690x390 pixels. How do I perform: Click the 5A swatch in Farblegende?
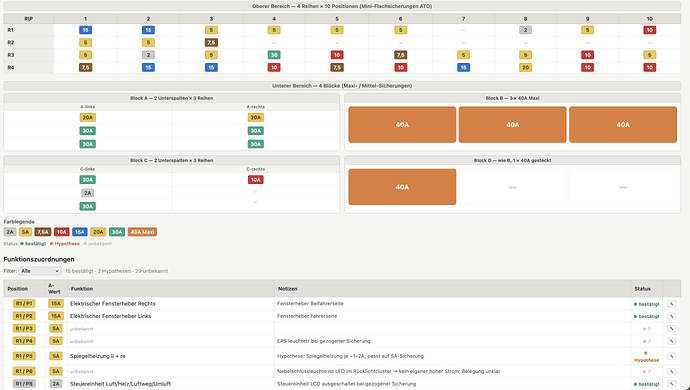coord(26,232)
